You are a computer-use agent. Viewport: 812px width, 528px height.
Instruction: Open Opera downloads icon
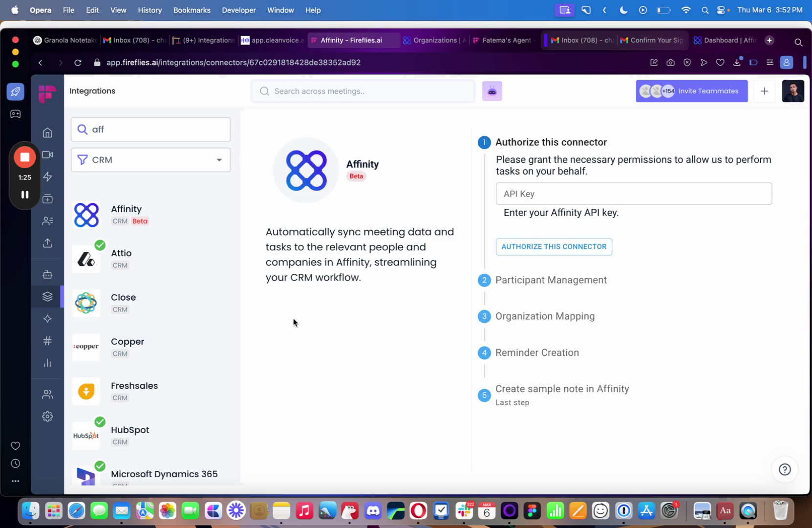pyautogui.click(x=737, y=63)
